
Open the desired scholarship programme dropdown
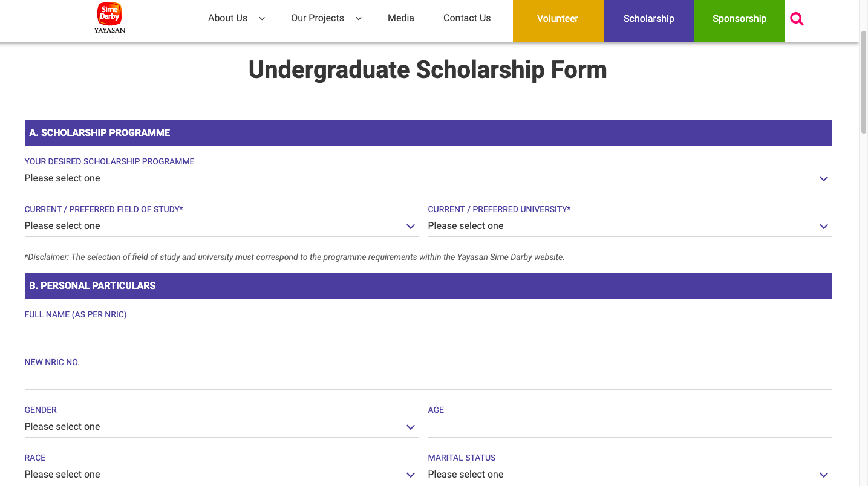pos(428,178)
